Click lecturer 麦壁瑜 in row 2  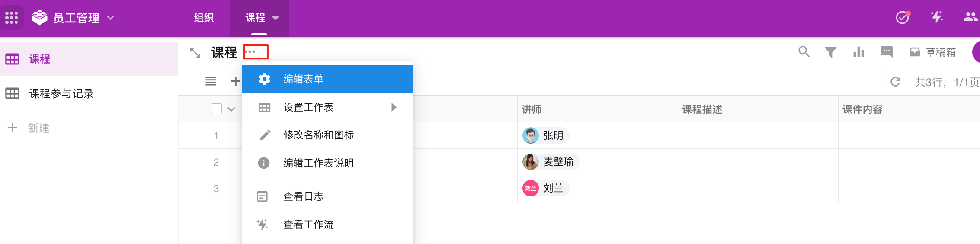(x=551, y=162)
